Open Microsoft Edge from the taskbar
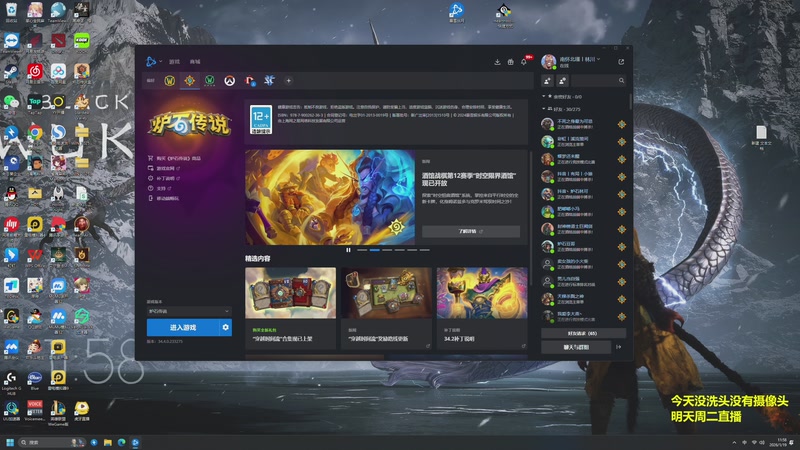The height and width of the screenshot is (450, 800). tap(121, 442)
